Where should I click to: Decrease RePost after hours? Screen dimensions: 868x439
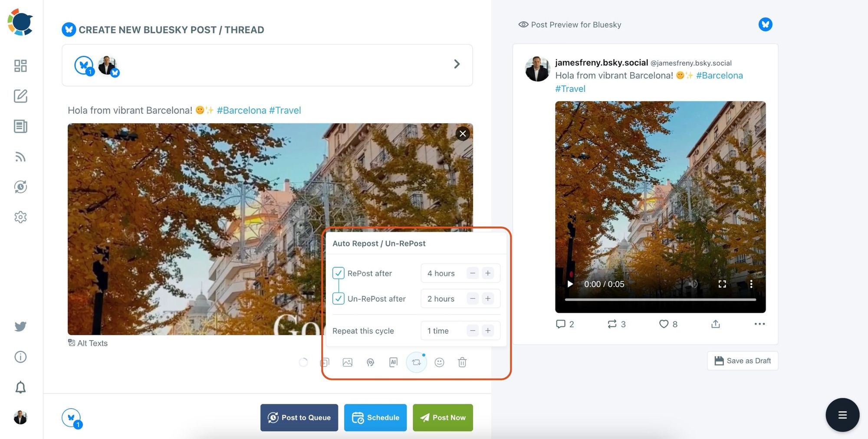pos(473,273)
